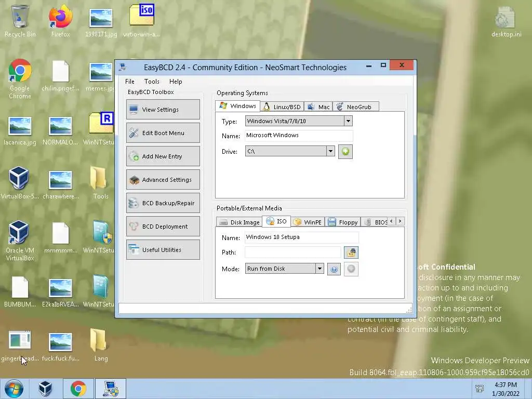Select the memes.jpg desktop file
This screenshot has height=399, width=532.
click(101, 77)
